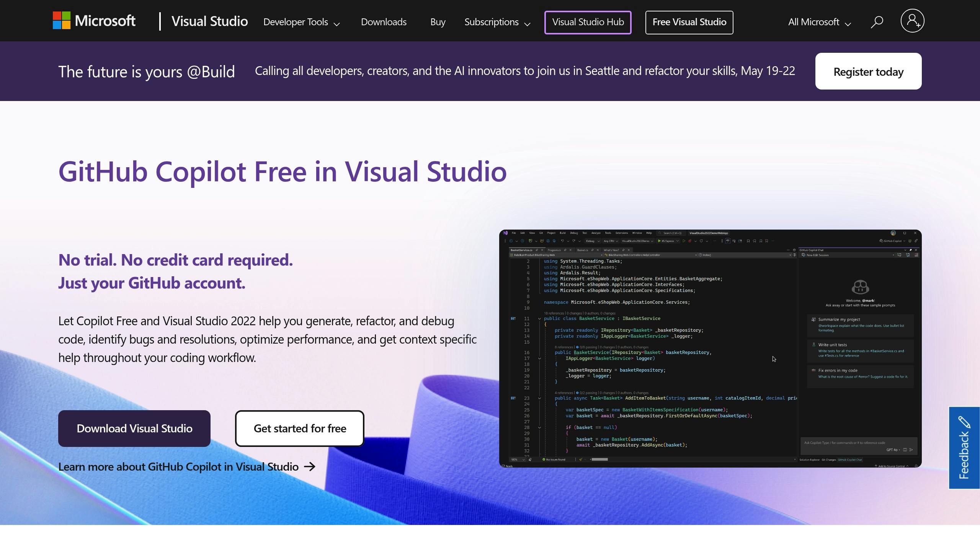Expand the Subscriptions dropdown
Image resolution: width=980 pixels, height=551 pixels.
tap(497, 22)
